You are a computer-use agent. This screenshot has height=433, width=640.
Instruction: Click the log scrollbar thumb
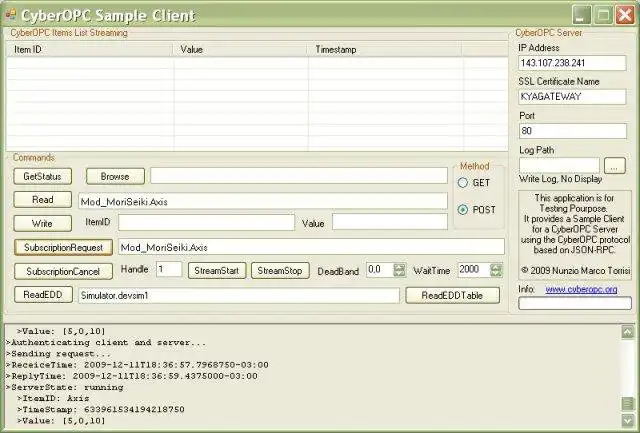(x=627, y=404)
